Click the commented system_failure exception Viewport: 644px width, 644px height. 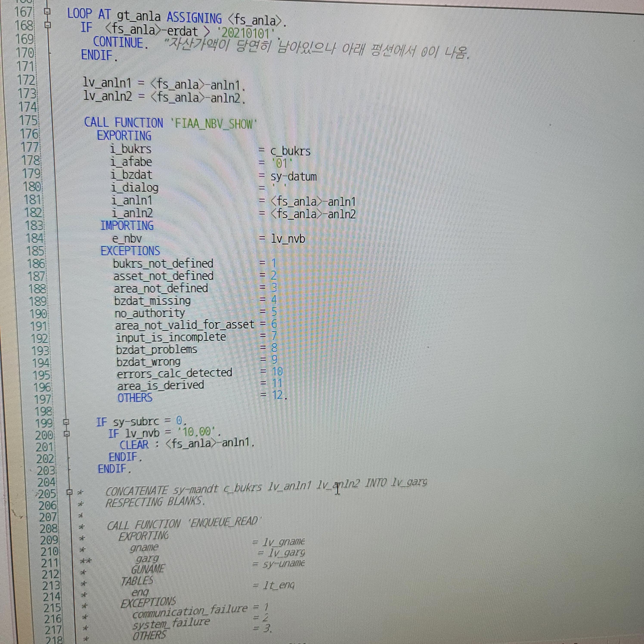click(171, 623)
